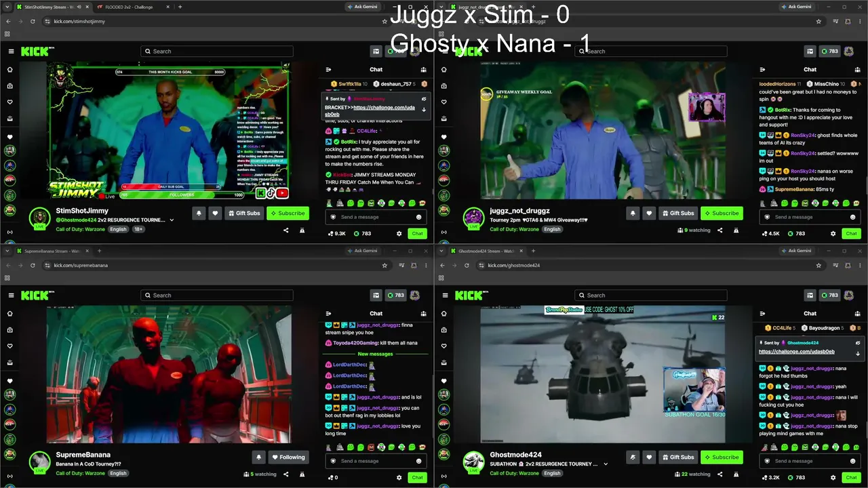
Task: Toggle notification bell for StimShotJimmy
Action: 199,213
